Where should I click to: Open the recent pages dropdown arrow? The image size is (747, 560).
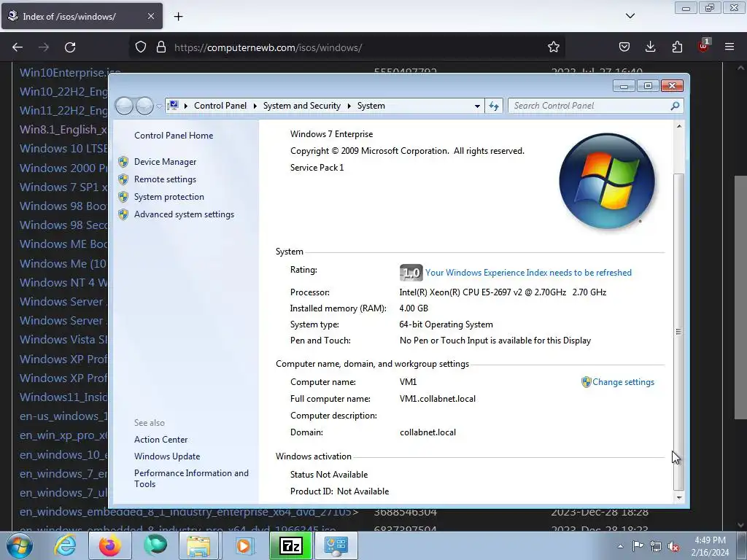[x=159, y=106]
